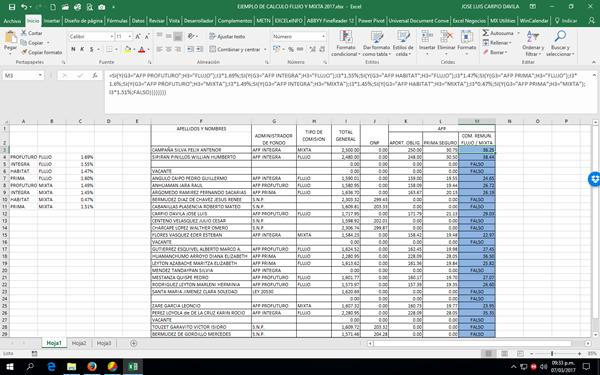Add a new sheet with plus icon
Screen dimensions: 600x375
pos(134,343)
